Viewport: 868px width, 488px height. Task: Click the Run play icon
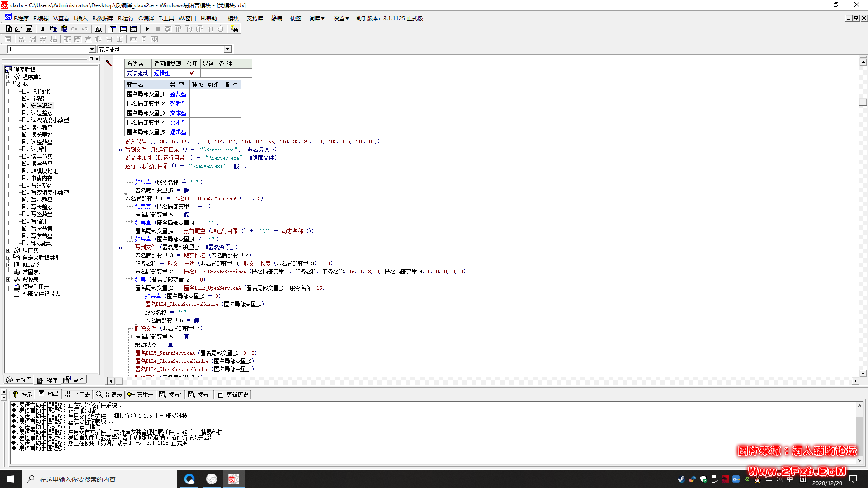[147, 28]
